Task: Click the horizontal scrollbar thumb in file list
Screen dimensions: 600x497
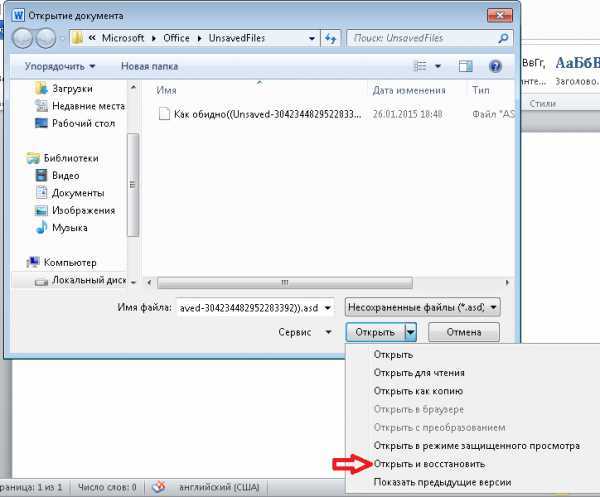Action: (285, 283)
